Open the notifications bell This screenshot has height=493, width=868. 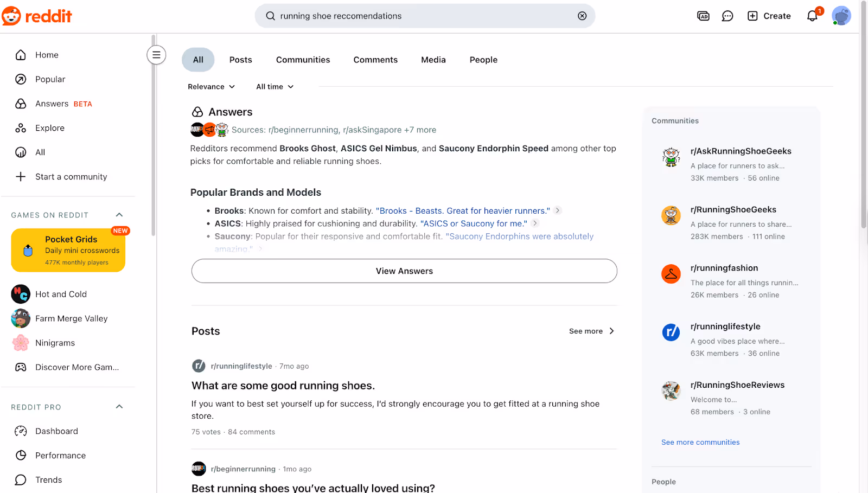coord(813,16)
